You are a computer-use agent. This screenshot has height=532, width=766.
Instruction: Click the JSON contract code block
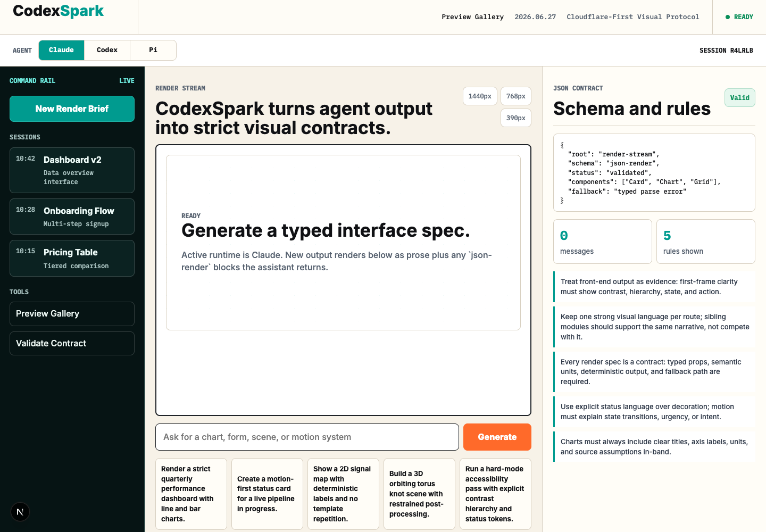[x=654, y=173]
